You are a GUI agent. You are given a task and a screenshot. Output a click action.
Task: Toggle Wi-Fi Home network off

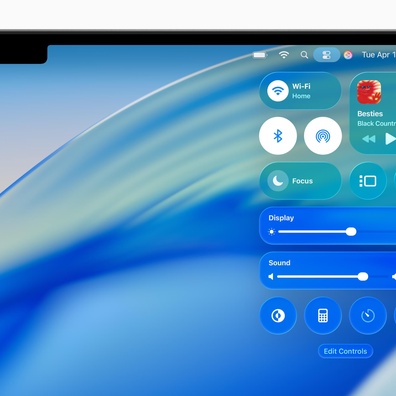click(278, 91)
